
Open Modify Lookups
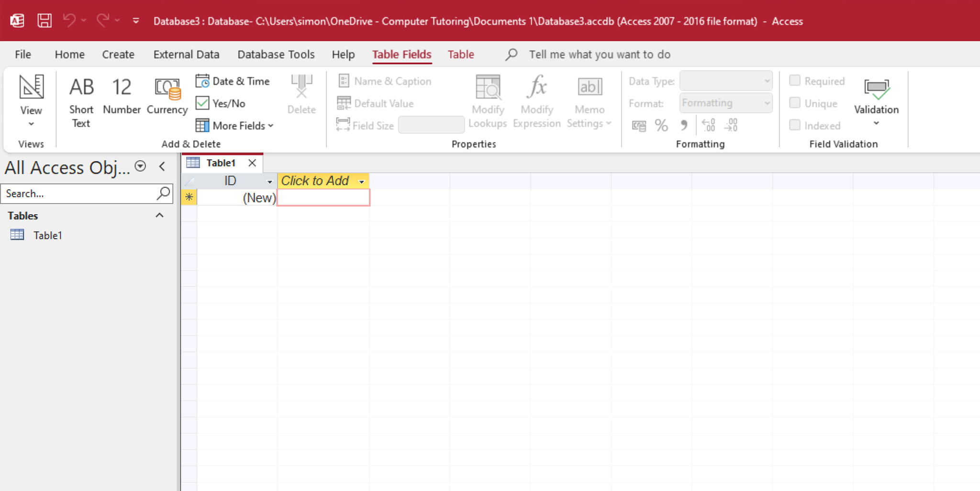tap(488, 102)
